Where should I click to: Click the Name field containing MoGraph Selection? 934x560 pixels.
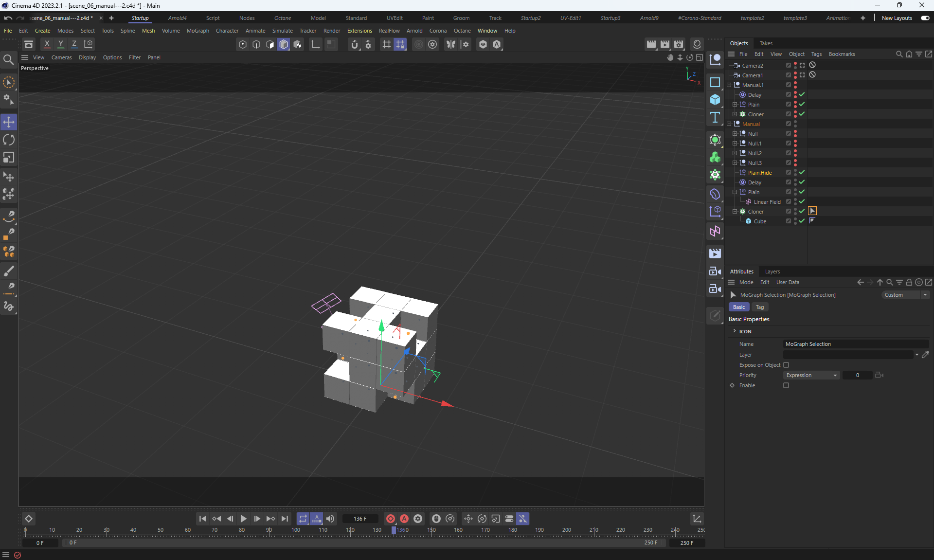[x=855, y=344]
